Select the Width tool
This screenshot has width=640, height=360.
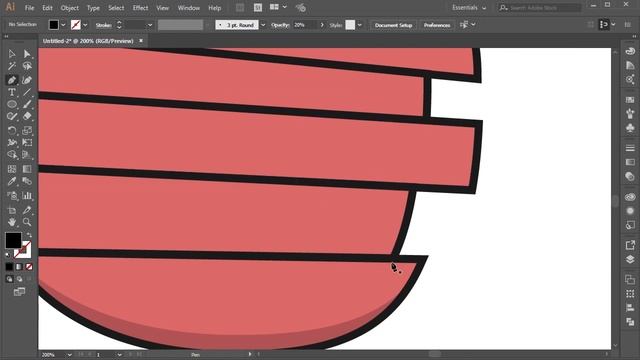[x=12, y=143]
